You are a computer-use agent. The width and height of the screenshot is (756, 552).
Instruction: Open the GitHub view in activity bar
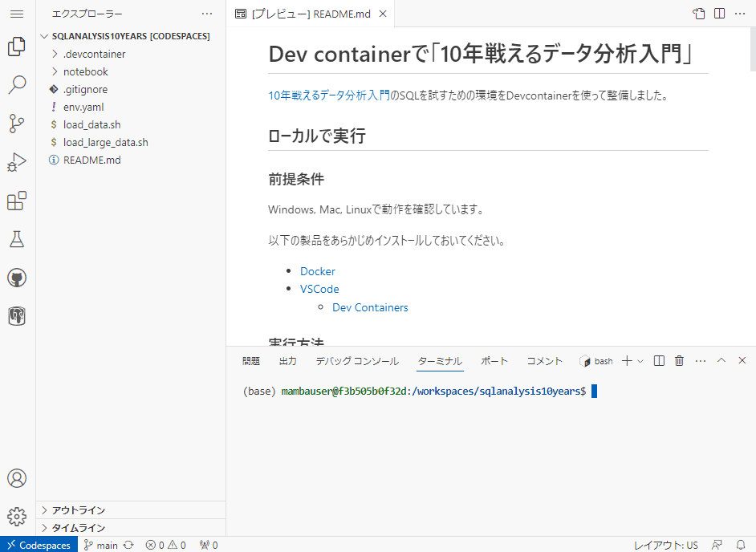point(17,278)
